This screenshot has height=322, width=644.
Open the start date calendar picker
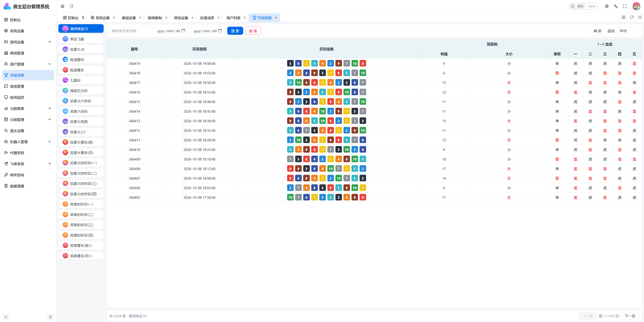pos(183,31)
